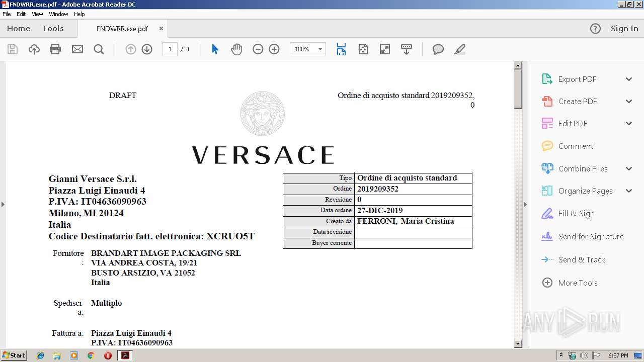Screen dimensions: 644x362
Task: Open the Opera browser taskbar icon
Action: coord(108,355)
